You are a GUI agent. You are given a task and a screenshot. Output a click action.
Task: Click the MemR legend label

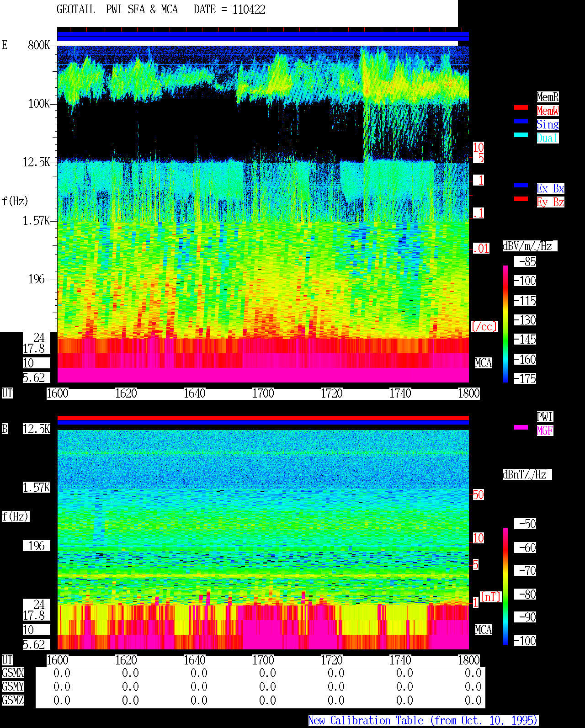point(548,97)
